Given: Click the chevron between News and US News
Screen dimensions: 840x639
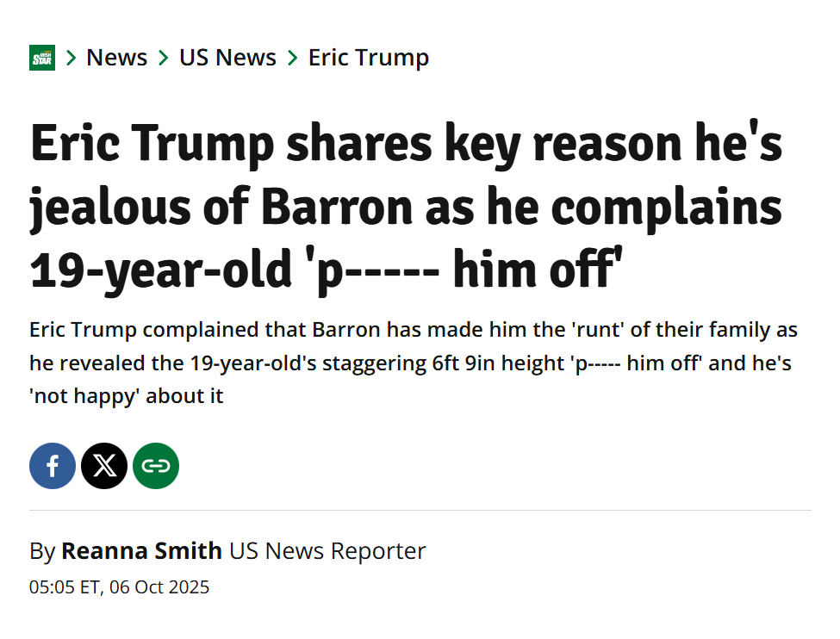Looking at the screenshot, I should coord(164,58).
